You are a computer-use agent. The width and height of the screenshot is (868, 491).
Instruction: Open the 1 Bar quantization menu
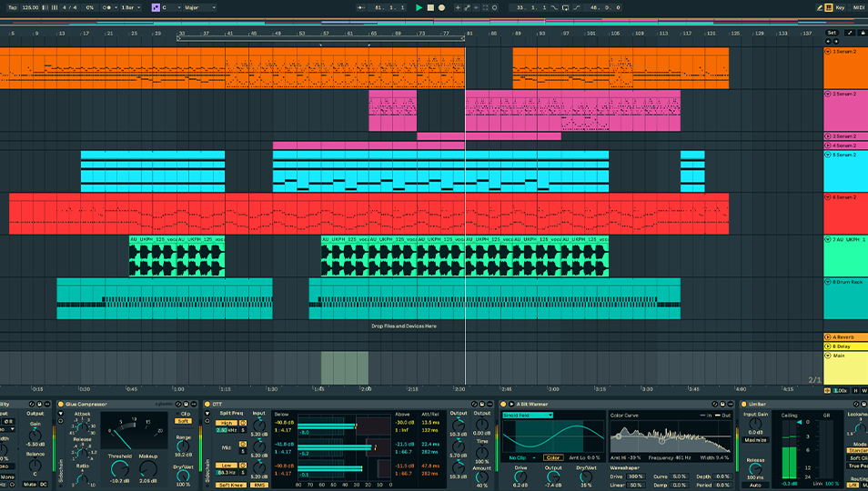129,7
